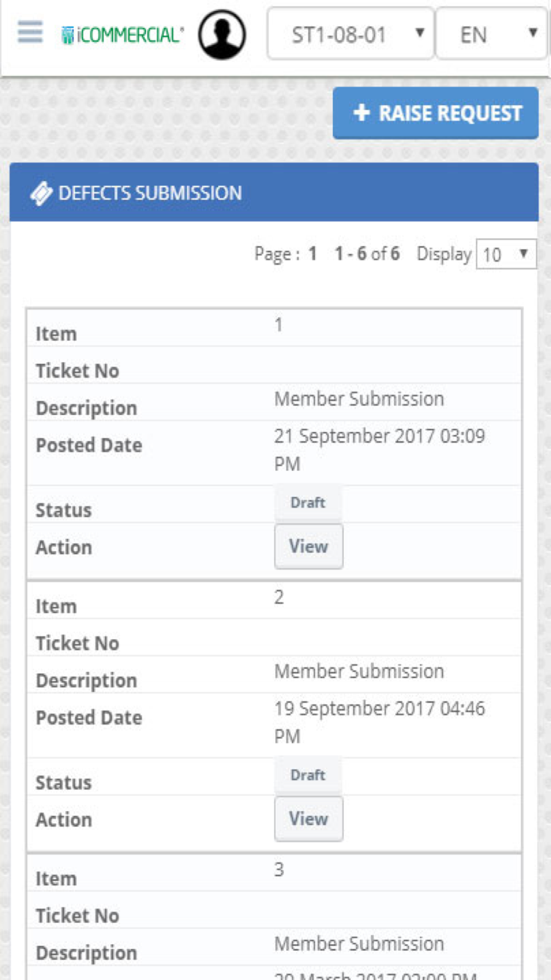Image resolution: width=551 pixels, height=980 pixels.
Task: Expand the ST1-08-01 unit dropdown
Action: tap(350, 35)
